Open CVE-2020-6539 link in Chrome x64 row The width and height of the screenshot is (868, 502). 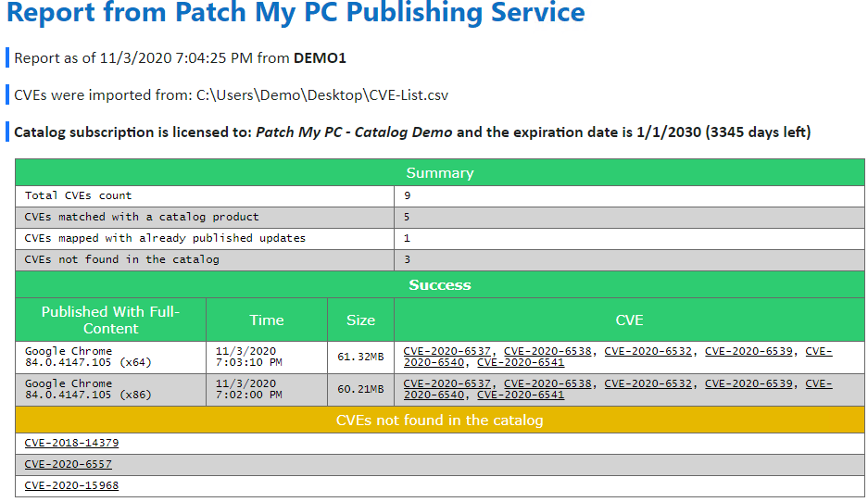[x=748, y=351]
